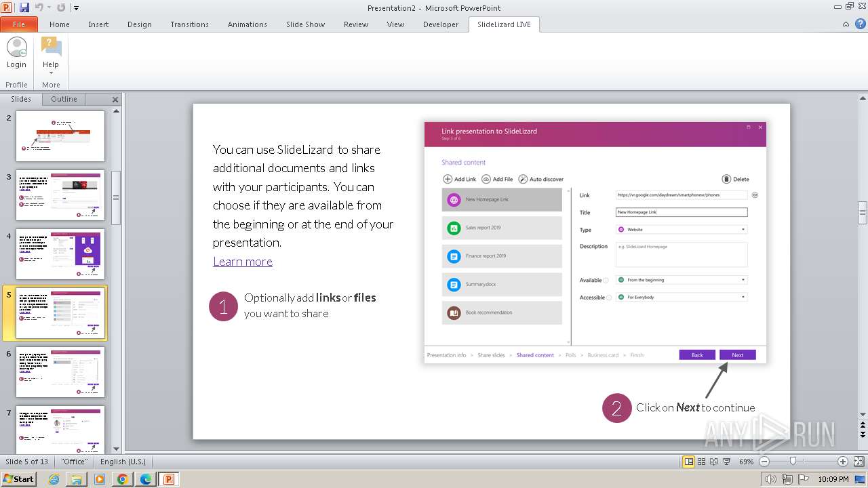Click Slide 5 of 13 status text

(x=27, y=462)
